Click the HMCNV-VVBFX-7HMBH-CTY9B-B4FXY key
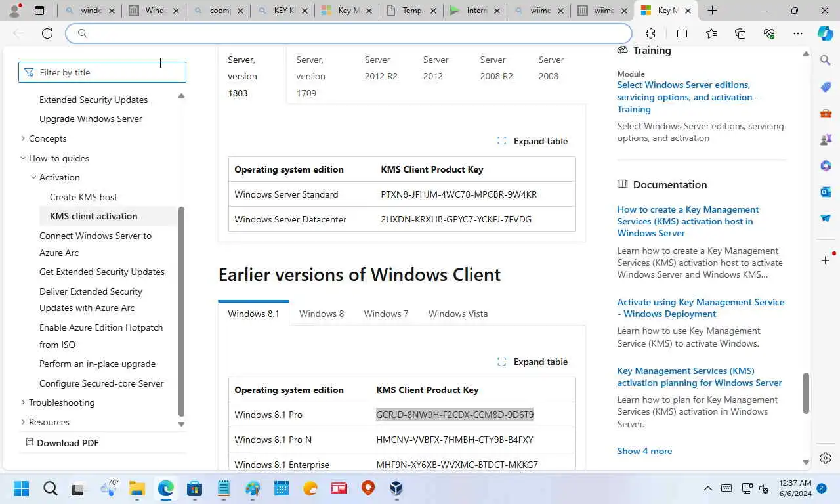840x504 pixels. 455,440
